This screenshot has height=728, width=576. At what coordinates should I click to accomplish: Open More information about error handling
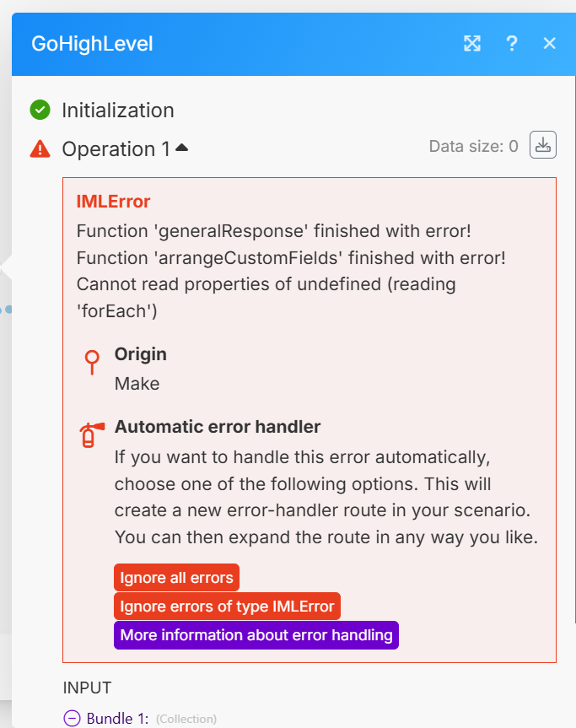pos(256,634)
